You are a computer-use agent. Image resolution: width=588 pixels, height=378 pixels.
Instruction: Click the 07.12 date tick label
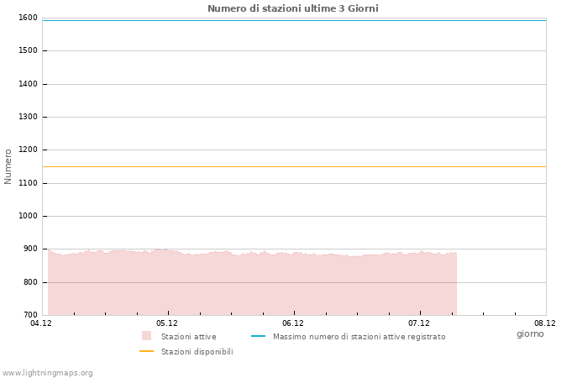click(x=419, y=323)
